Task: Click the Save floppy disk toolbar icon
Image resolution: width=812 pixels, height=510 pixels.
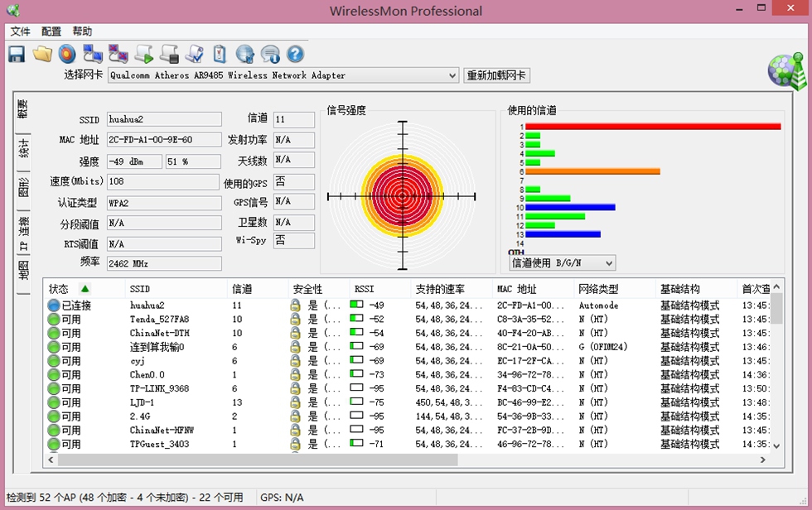Action: (17, 55)
